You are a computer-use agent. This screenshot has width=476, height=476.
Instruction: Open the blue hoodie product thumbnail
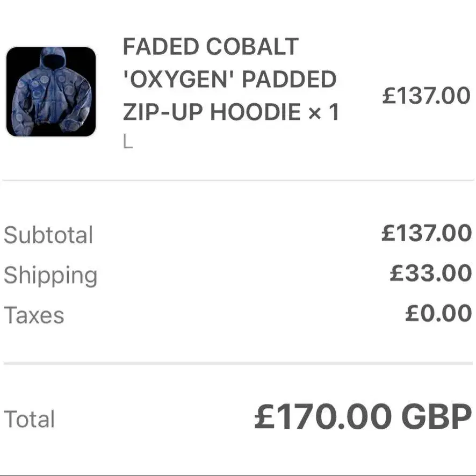(51, 92)
